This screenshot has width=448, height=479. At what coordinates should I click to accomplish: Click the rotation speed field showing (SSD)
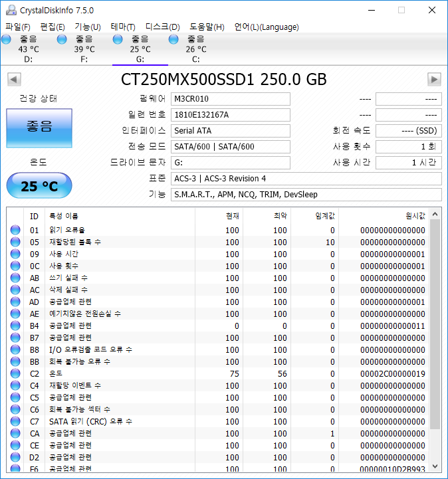tap(409, 131)
